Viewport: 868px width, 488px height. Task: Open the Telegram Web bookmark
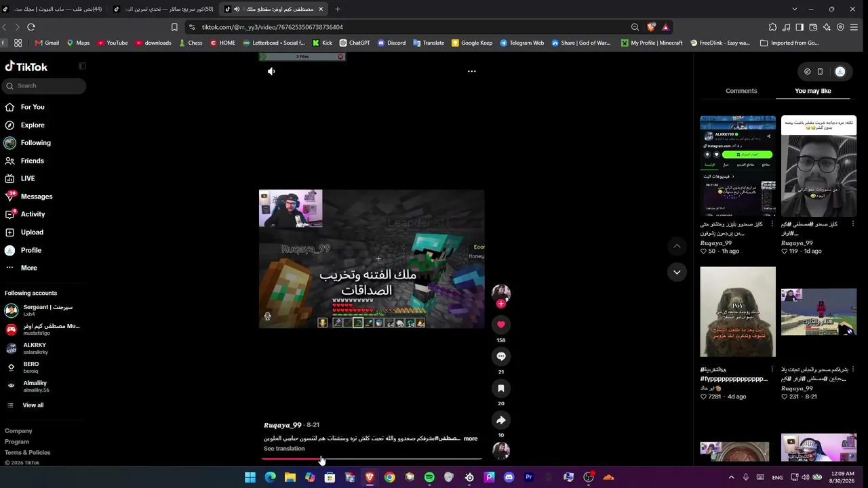[x=521, y=43]
